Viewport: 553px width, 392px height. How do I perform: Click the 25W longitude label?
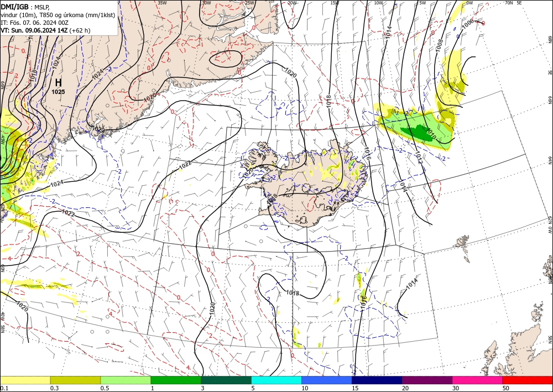250,3
